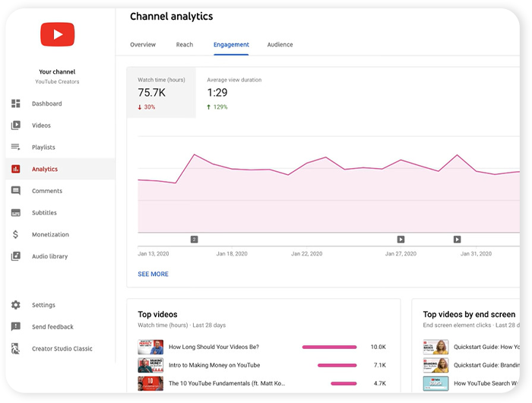Open thumbnail of How Long Should Your Videos Be
Viewport: 532px width, 403px height.
pyautogui.click(x=150, y=347)
